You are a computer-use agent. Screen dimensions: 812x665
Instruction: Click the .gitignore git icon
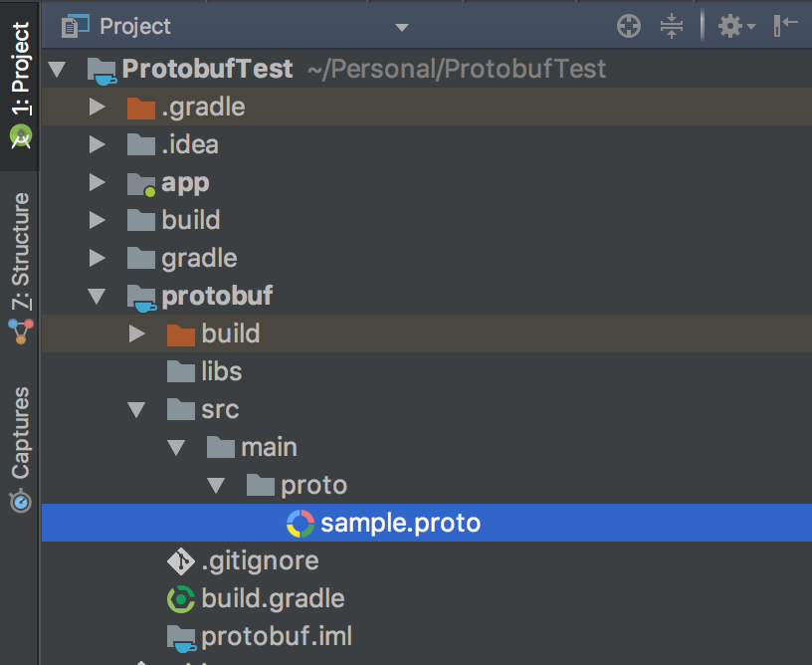coord(180,560)
